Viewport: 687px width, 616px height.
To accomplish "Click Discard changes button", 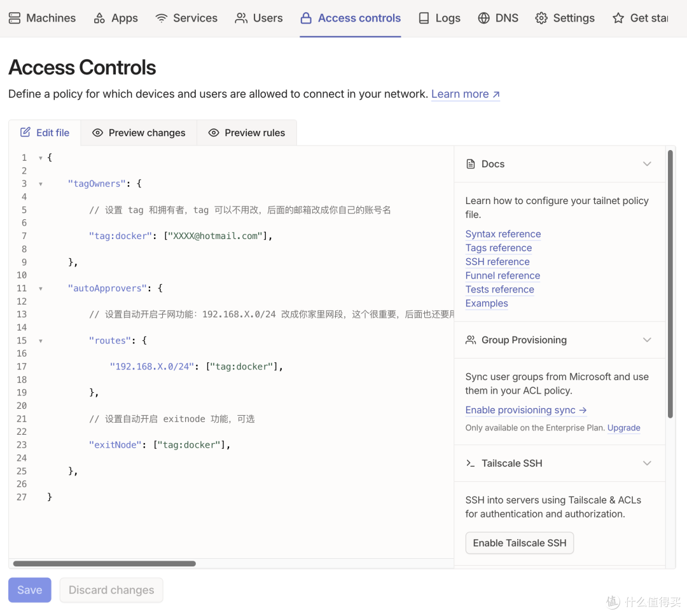I will pos(111,590).
